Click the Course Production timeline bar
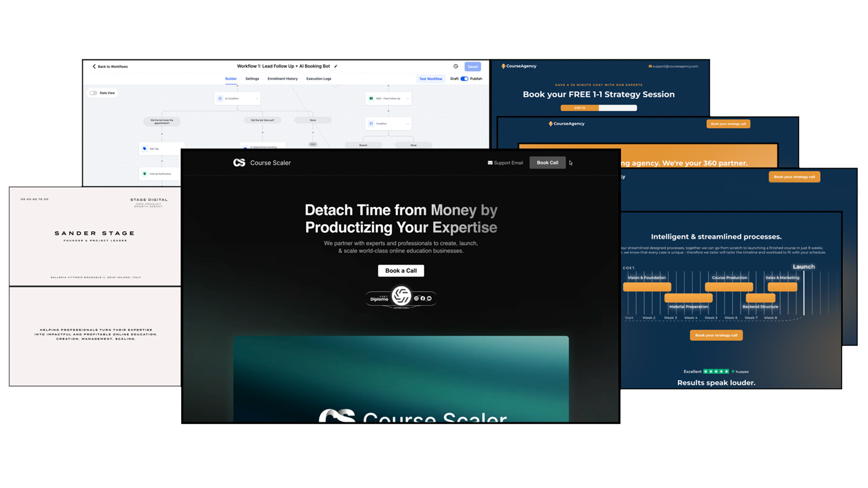Image resolution: width=868 pixels, height=488 pixels. [729, 287]
